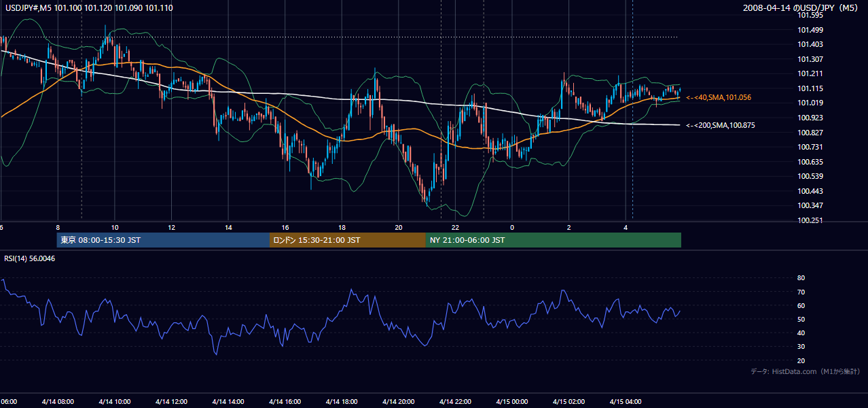Click RSI scale value 50
Screen dimensions: 868x408
coord(801,320)
